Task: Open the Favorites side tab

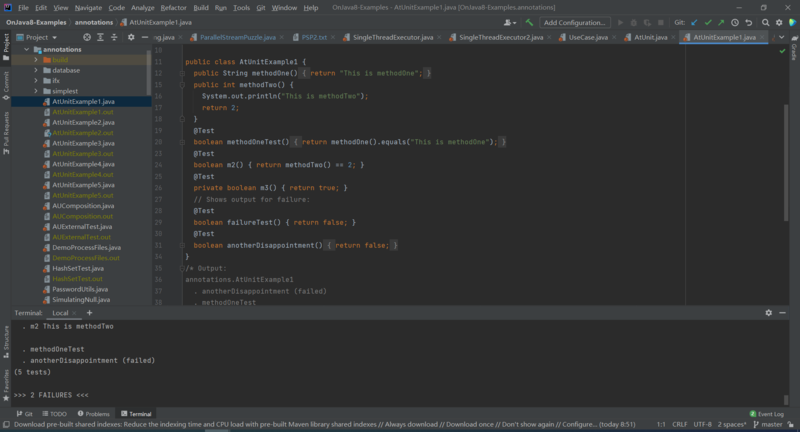Action: [6, 386]
